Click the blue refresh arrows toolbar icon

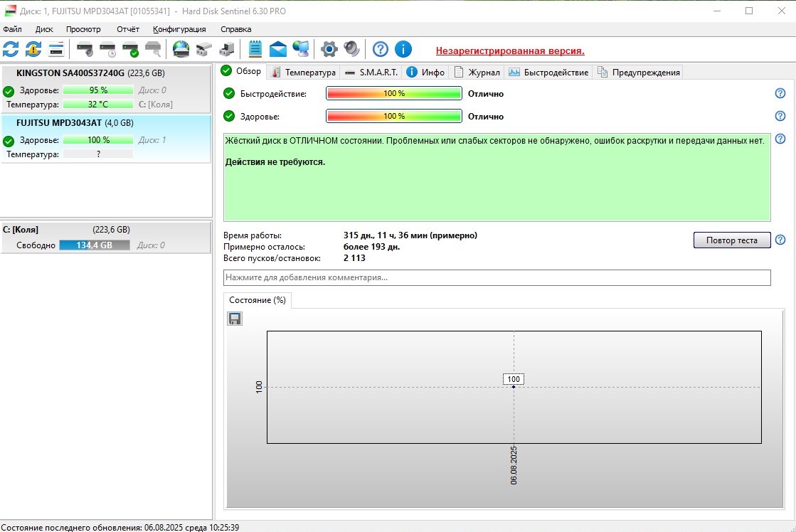[x=11, y=49]
